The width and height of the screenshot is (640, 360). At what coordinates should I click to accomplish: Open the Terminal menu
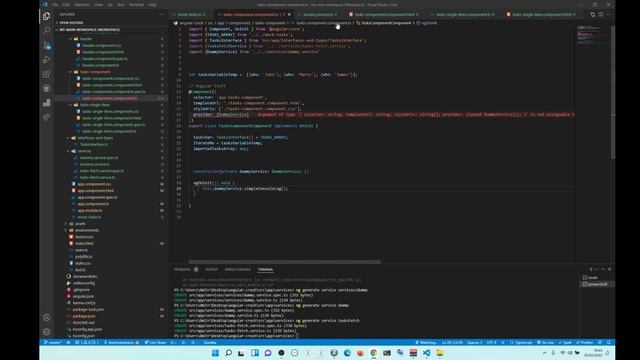(136, 5)
